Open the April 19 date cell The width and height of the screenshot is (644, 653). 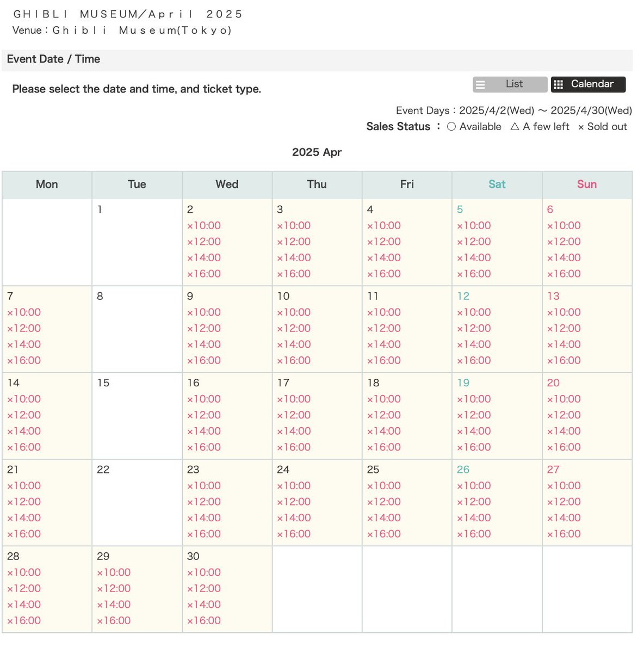pos(463,383)
